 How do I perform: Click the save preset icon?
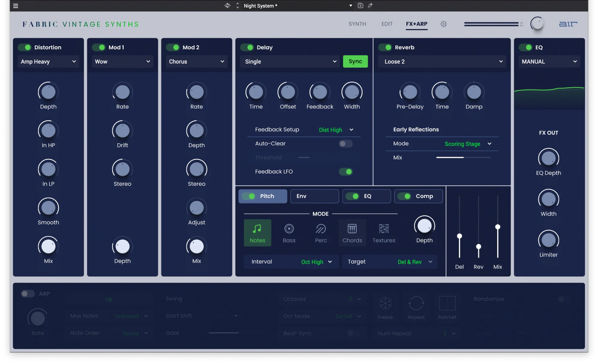(x=360, y=5)
